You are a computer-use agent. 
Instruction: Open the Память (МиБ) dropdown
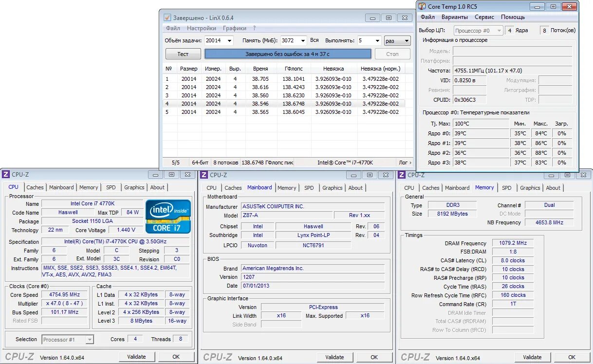click(x=302, y=41)
